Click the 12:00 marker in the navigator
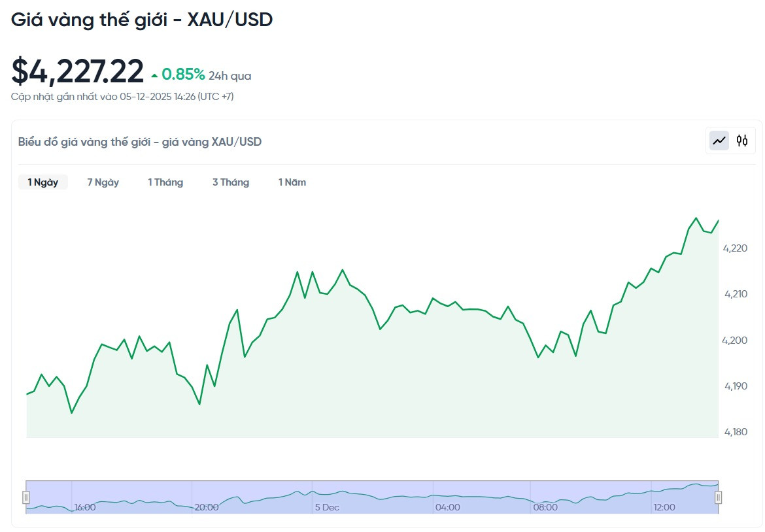The width and height of the screenshot is (765, 532). 664,507
